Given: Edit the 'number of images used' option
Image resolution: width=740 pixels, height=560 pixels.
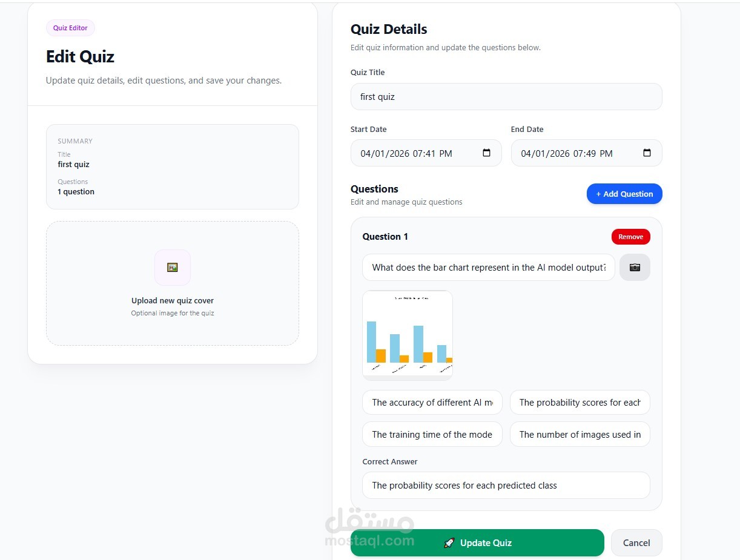Looking at the screenshot, I should click(580, 434).
